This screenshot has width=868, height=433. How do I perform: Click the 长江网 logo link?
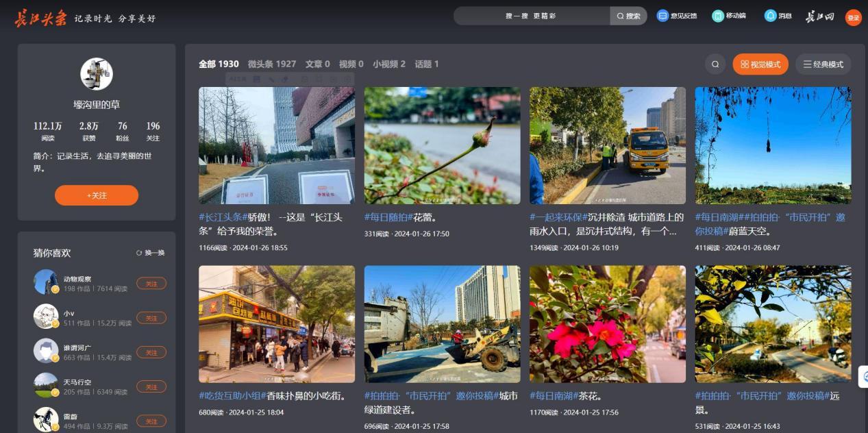pos(819,17)
